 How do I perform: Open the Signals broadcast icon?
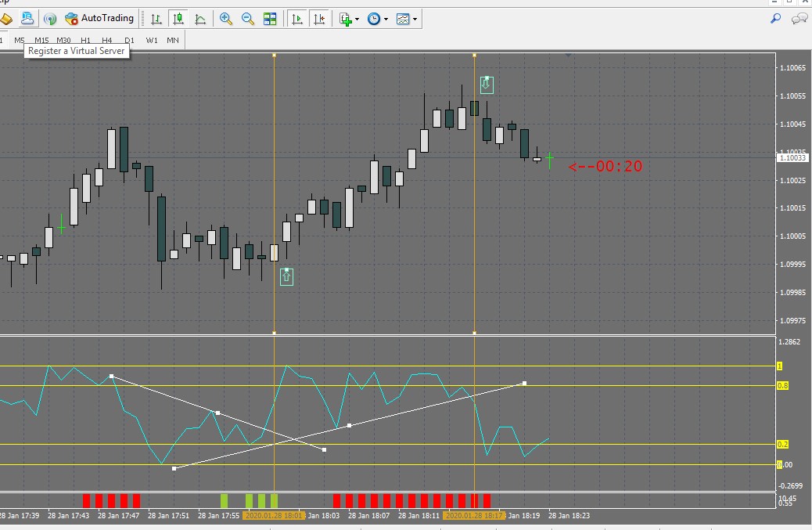point(50,19)
